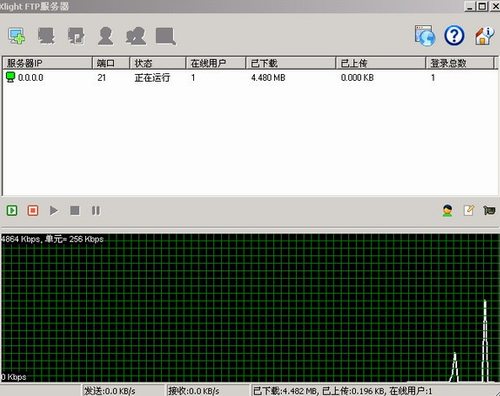This screenshot has height=396, width=500.
Task: Click the 在线用户 column header
Action: (215, 63)
